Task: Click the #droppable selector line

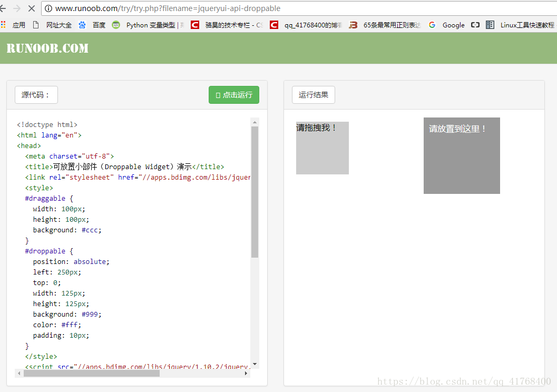Action: [x=49, y=251]
